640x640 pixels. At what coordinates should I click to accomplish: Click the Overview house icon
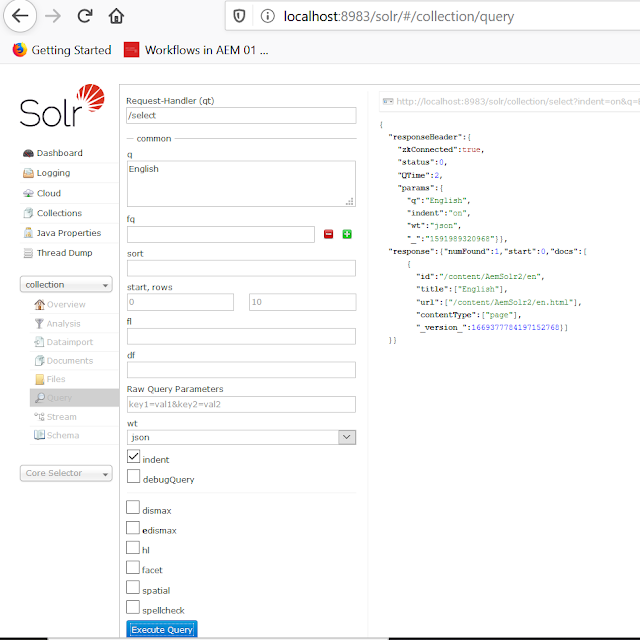coord(39,304)
